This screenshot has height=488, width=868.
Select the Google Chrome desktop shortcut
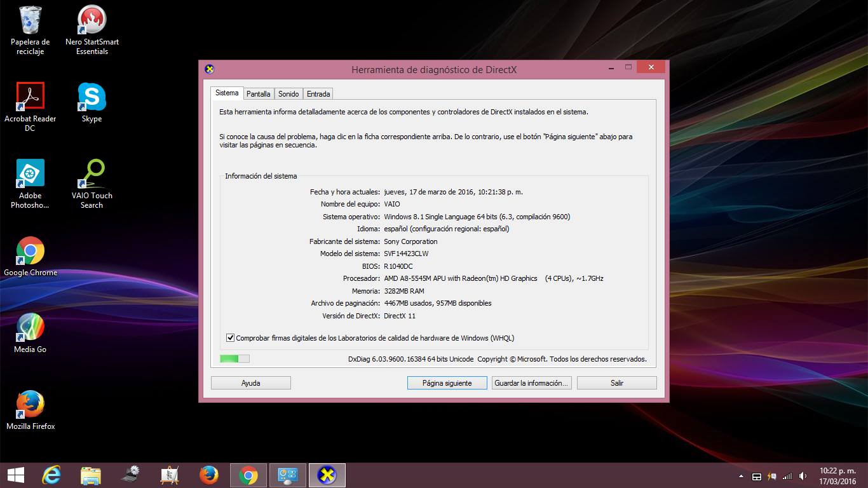click(x=30, y=257)
